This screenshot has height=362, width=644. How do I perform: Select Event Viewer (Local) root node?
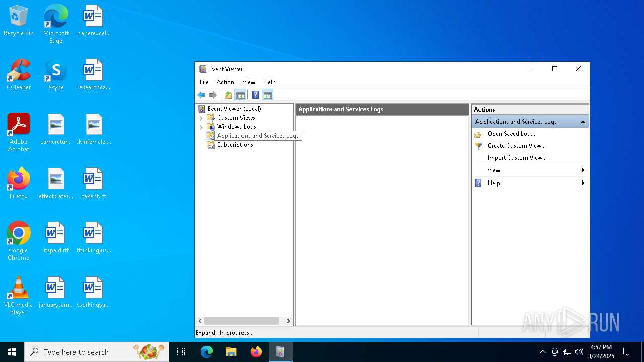click(234, 108)
